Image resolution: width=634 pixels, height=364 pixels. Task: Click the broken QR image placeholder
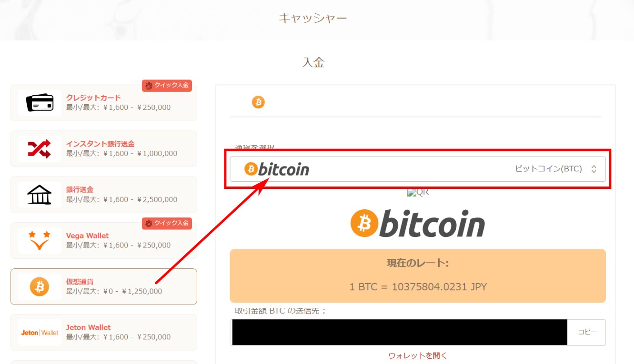(418, 192)
